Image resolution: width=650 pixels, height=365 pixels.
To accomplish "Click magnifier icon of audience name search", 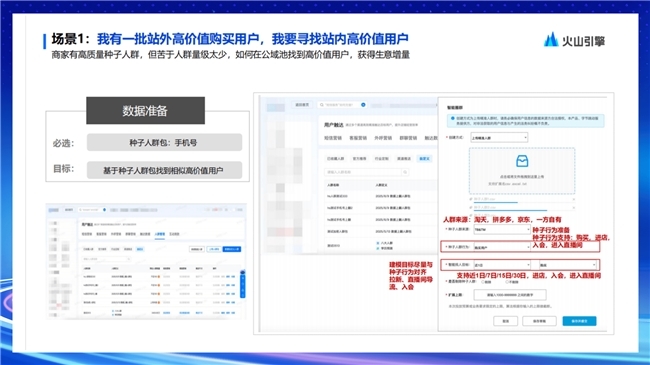I will pos(405,172).
